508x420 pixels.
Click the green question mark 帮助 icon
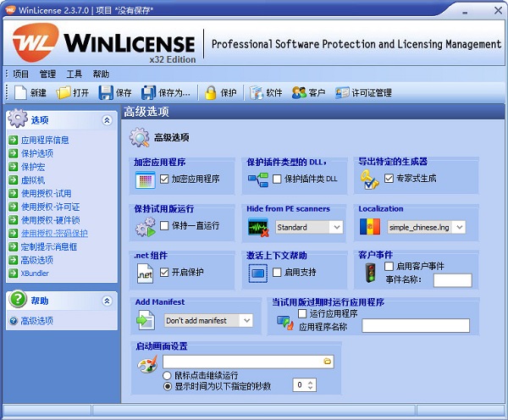pos(18,299)
